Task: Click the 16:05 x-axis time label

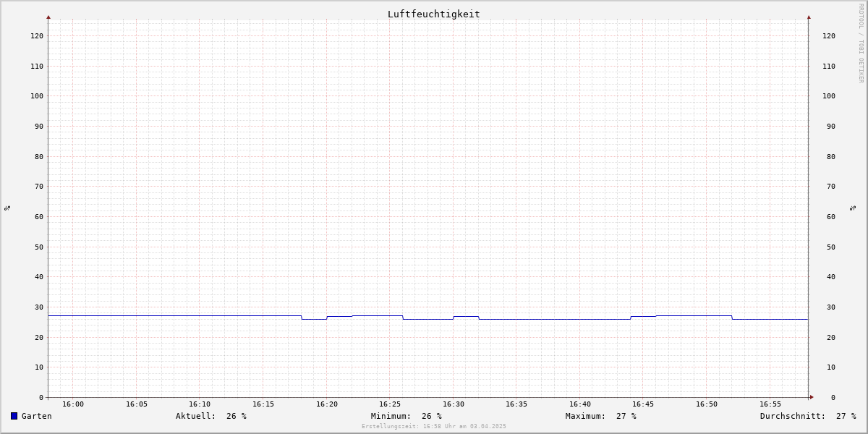Action: pos(137,404)
